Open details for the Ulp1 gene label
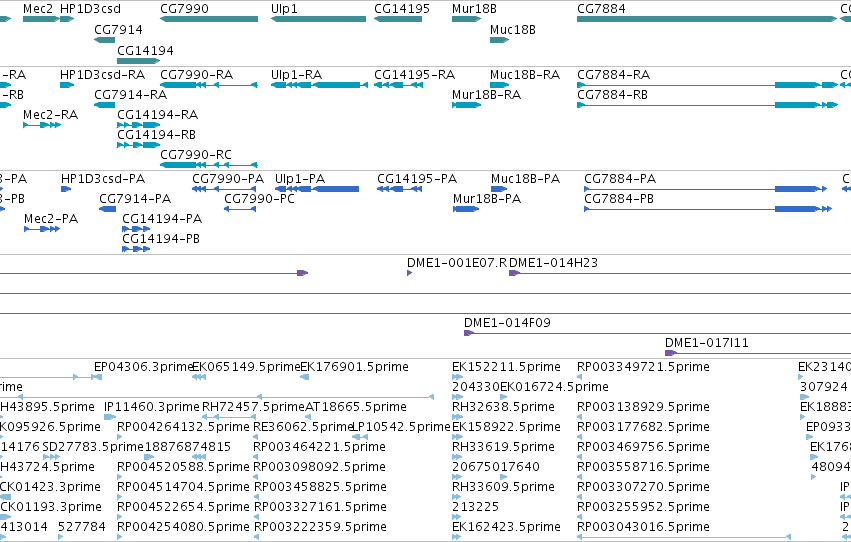The image size is (851, 542). 284,9
